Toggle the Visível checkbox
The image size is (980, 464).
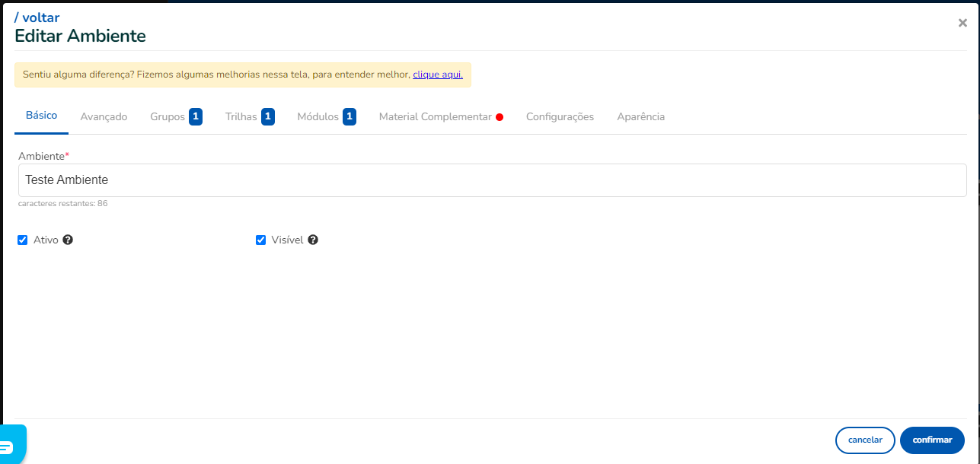[x=260, y=240]
